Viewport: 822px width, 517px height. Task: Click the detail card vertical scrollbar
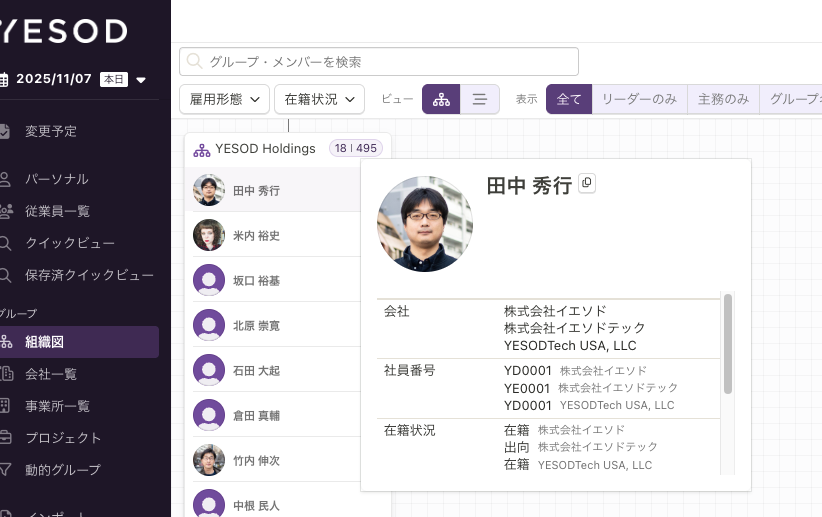coord(728,344)
